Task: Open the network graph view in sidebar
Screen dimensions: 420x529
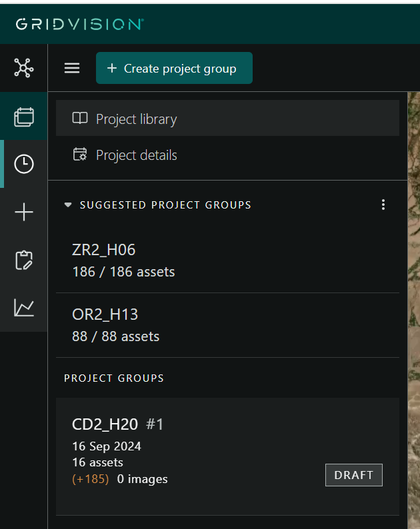Action: tap(23, 68)
